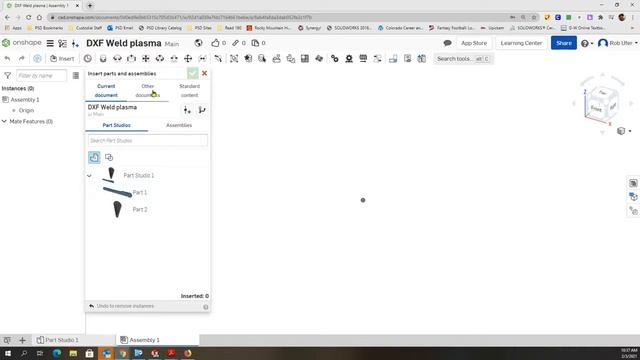Image resolution: width=640 pixels, height=360 pixels.
Task: Click the help circle icon in insert dialog footer
Action: click(x=206, y=307)
